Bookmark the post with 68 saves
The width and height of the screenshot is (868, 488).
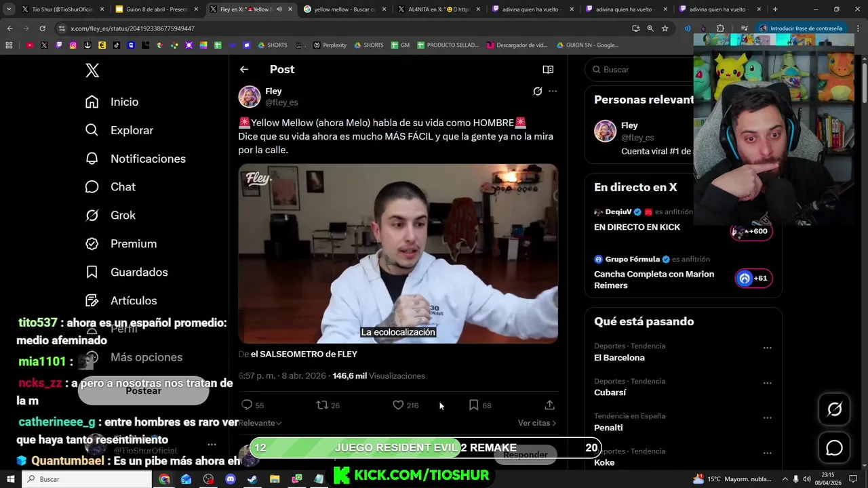(x=474, y=405)
